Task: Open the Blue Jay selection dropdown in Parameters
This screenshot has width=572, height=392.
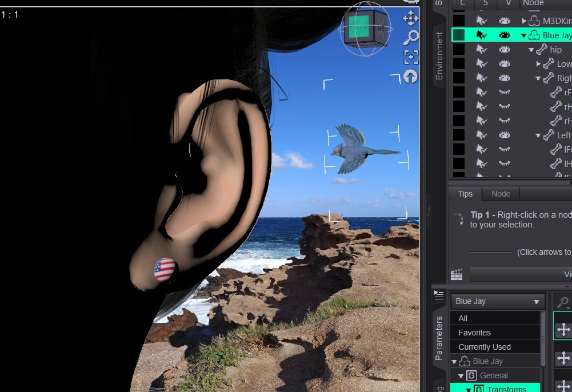Action: click(x=498, y=302)
